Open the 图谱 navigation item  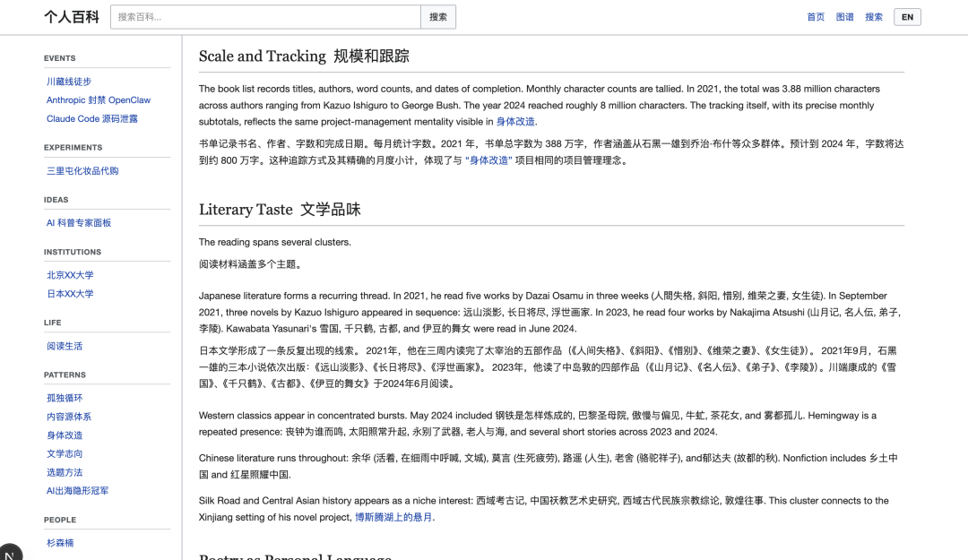tap(844, 16)
